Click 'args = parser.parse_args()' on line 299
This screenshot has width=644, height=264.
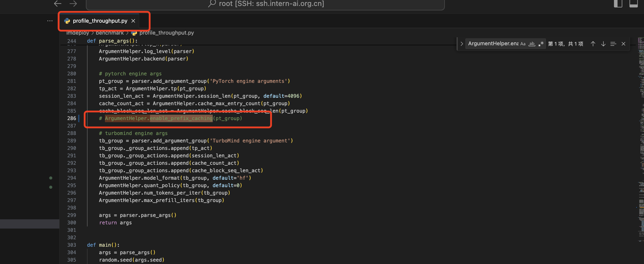(x=138, y=215)
